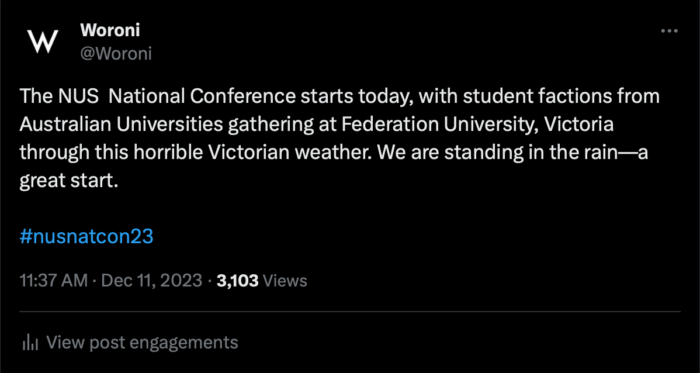Open the Woroni W logo avatar
700x373 pixels.
click(x=43, y=41)
